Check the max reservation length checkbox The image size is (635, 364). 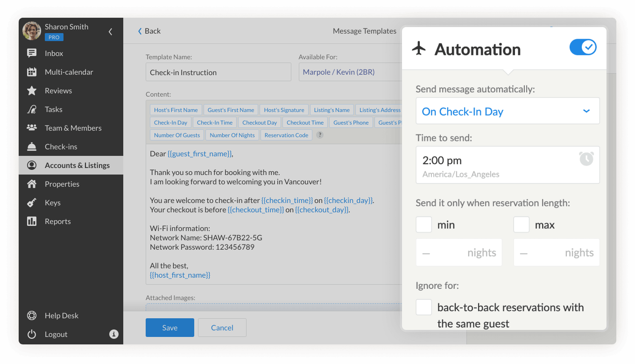tap(522, 224)
